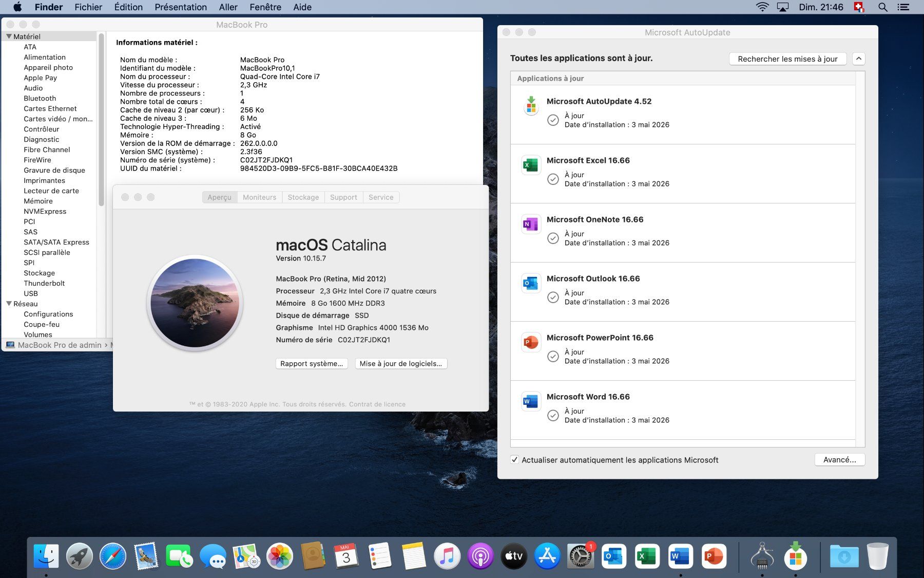
Task: Launch Launchpad rocket icon in Dock
Action: (x=80, y=556)
